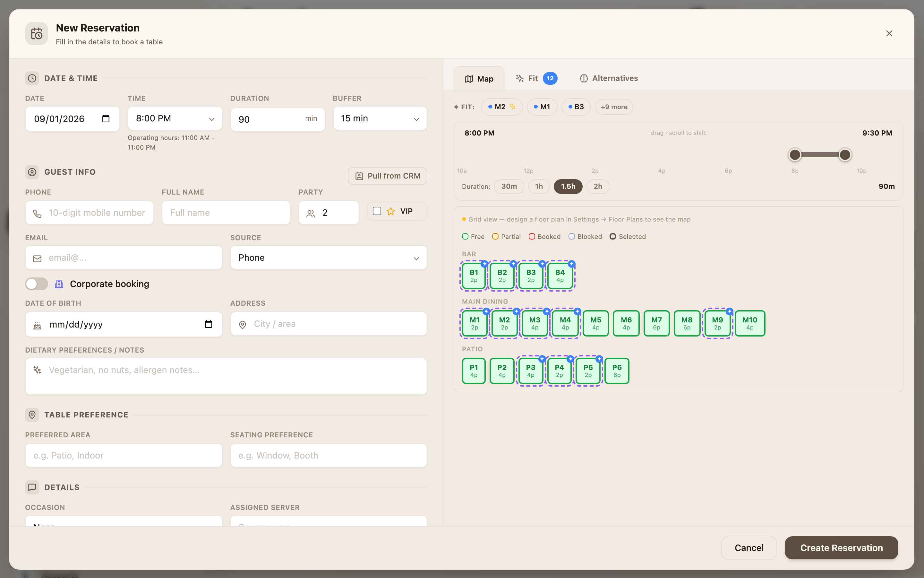Choose the M1 fit suggestion chip

542,107
